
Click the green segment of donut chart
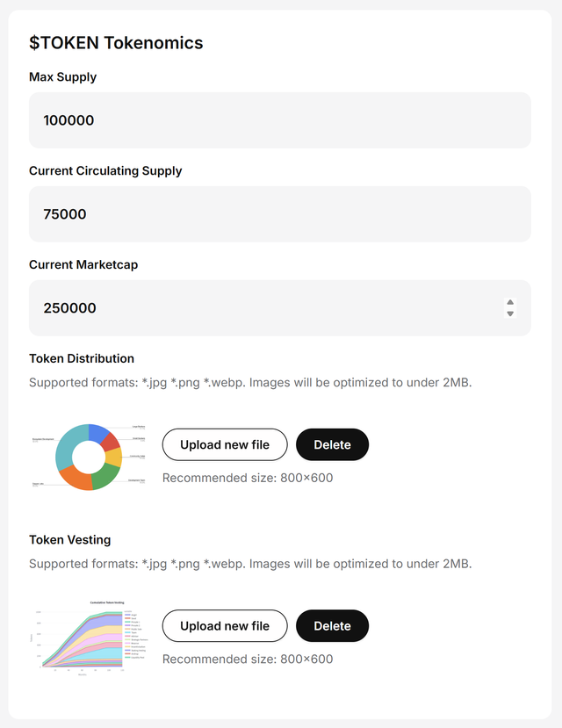point(105,475)
